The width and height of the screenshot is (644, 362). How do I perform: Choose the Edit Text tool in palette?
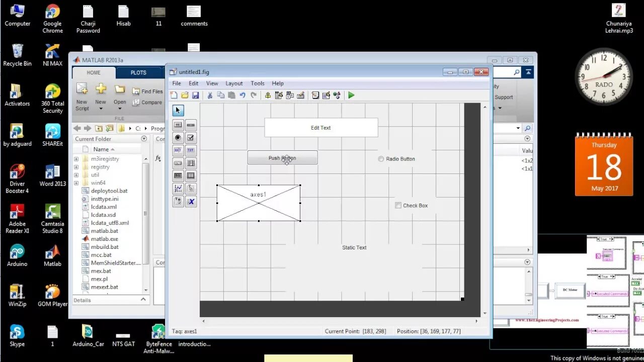point(178,150)
